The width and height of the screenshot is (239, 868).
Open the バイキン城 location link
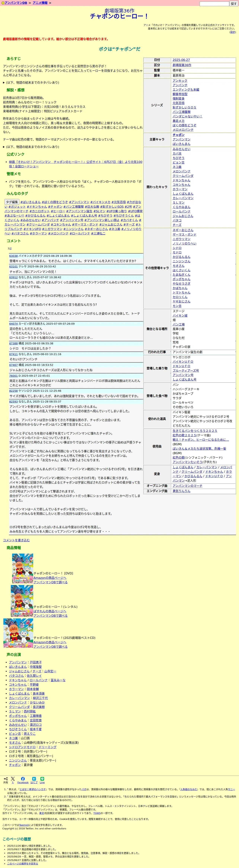[180, 316]
